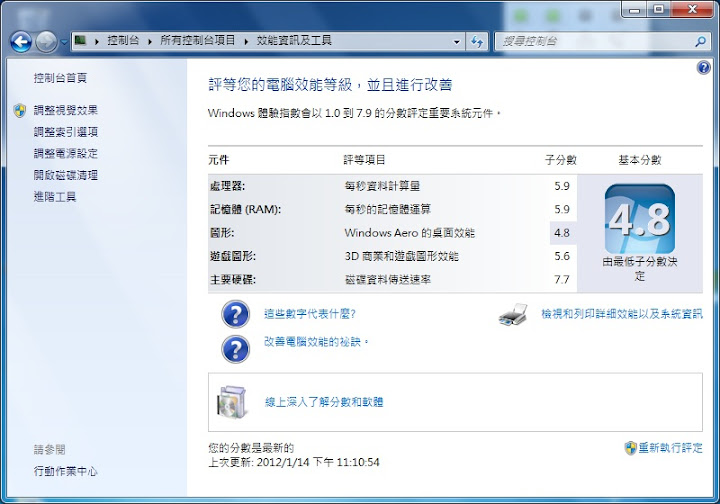Select 所有控制台項目 breadcrumb
This screenshot has width=720, height=504.
pos(197,40)
